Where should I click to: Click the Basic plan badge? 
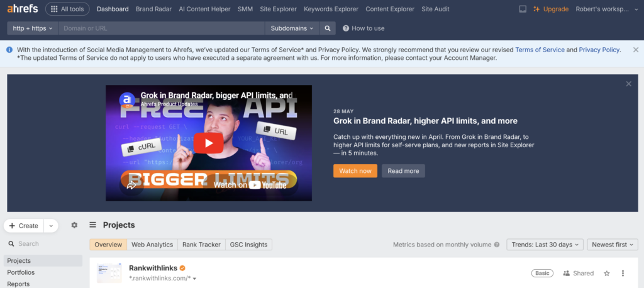pos(542,273)
